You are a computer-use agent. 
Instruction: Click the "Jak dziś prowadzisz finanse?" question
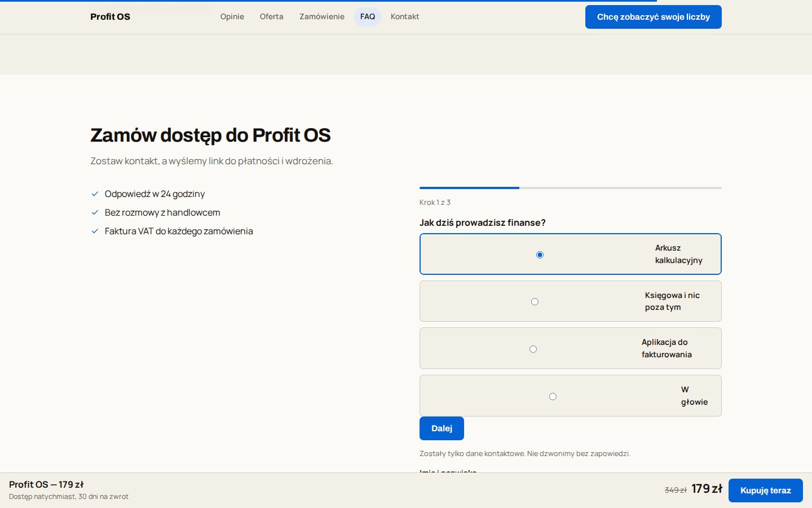point(483,222)
